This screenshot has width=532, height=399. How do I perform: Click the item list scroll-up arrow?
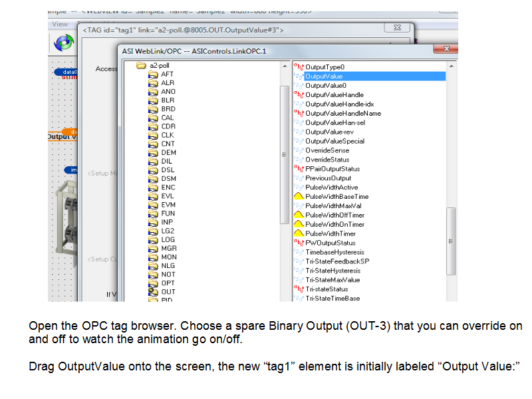[x=452, y=66]
